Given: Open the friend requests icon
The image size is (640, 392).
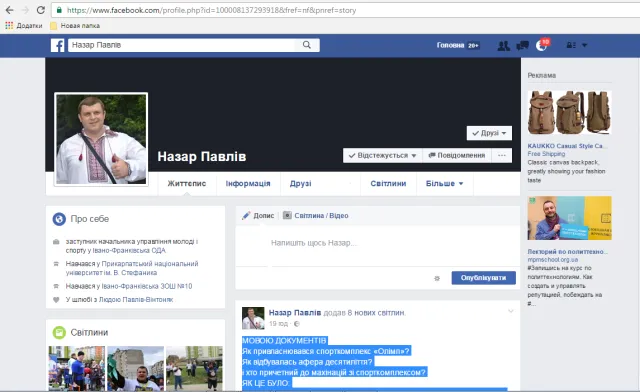Looking at the screenshot, I should tap(504, 45).
